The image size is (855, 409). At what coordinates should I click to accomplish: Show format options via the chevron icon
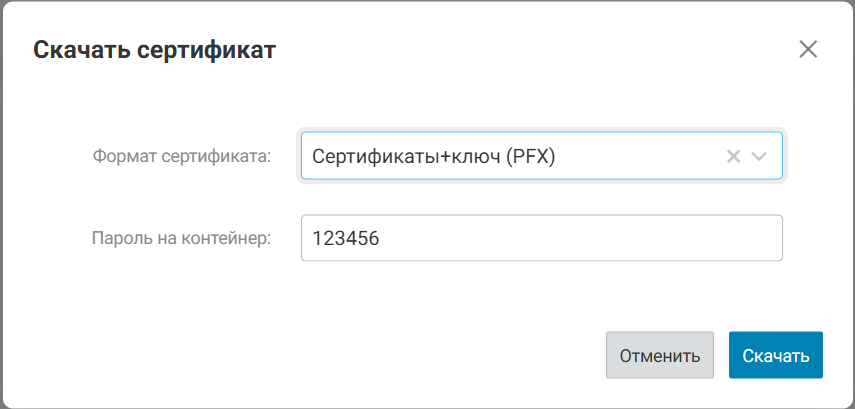(759, 156)
